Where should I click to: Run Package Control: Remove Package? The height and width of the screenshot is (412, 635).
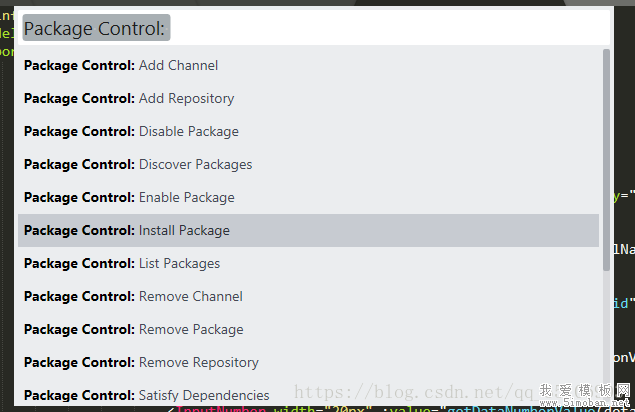134,330
